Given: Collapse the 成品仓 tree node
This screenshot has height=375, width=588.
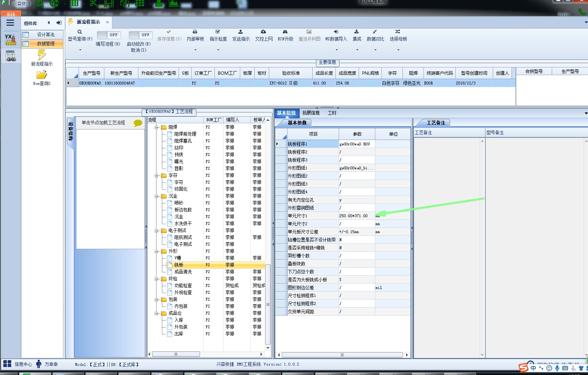Looking at the screenshot, I should [x=157, y=313].
